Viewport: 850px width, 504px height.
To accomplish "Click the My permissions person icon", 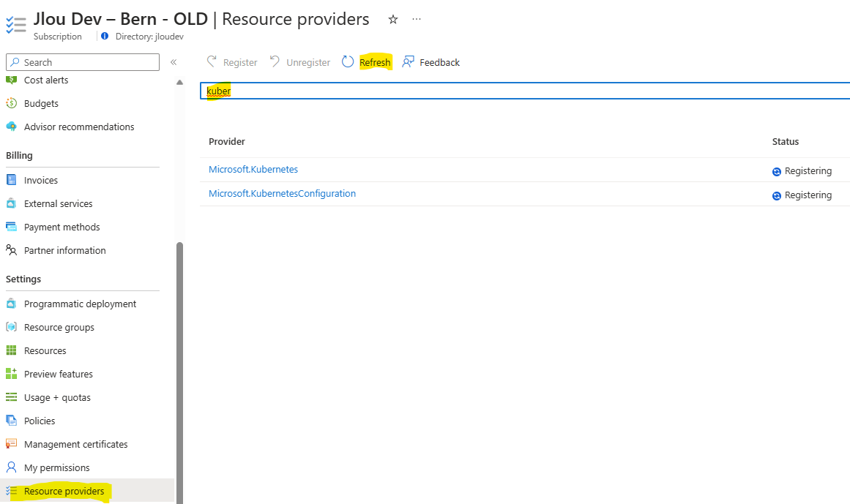I will point(12,467).
